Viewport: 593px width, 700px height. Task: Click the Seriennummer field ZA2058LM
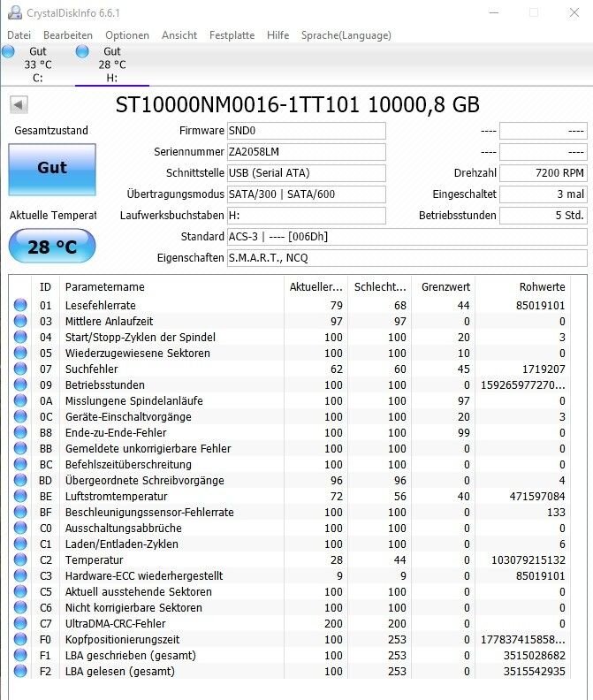pyautogui.click(x=307, y=152)
